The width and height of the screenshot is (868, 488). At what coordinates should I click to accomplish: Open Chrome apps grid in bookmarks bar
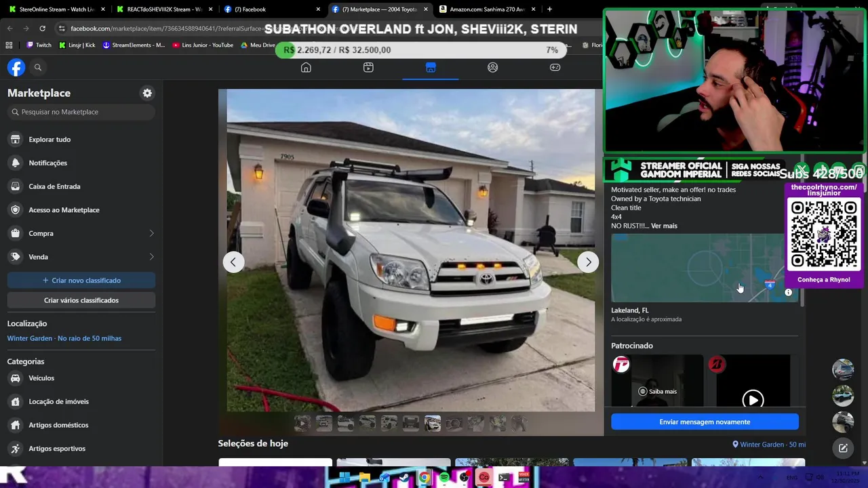pos(9,45)
